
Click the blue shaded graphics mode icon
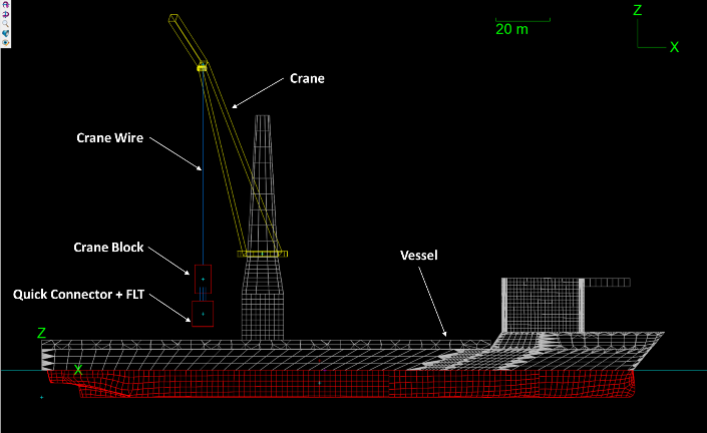pyautogui.click(x=5, y=33)
